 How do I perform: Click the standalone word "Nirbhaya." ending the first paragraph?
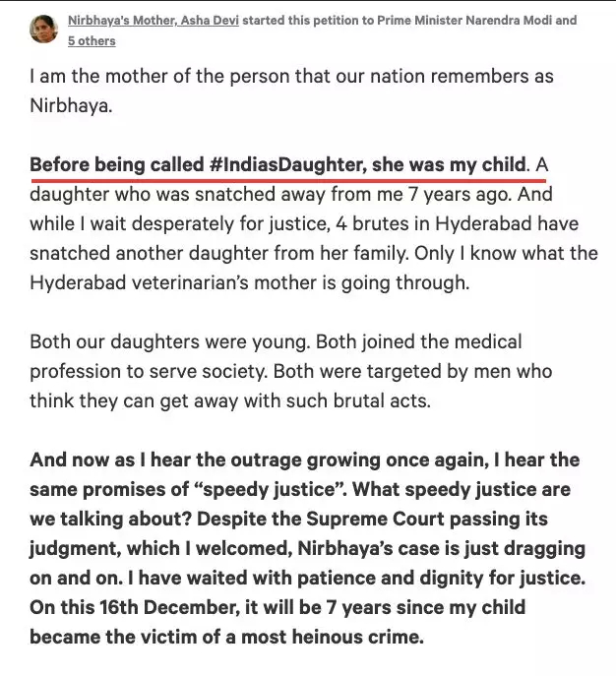(71, 106)
